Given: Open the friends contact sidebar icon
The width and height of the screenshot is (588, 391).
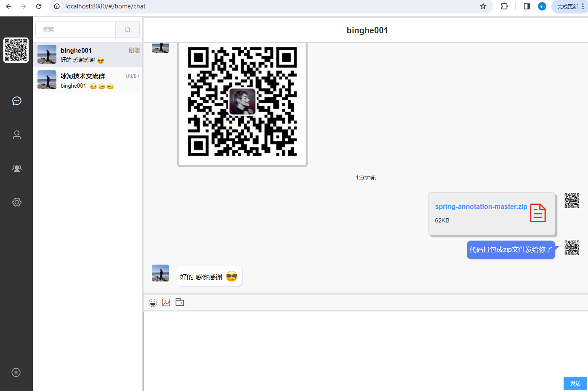Looking at the screenshot, I should point(17,135).
